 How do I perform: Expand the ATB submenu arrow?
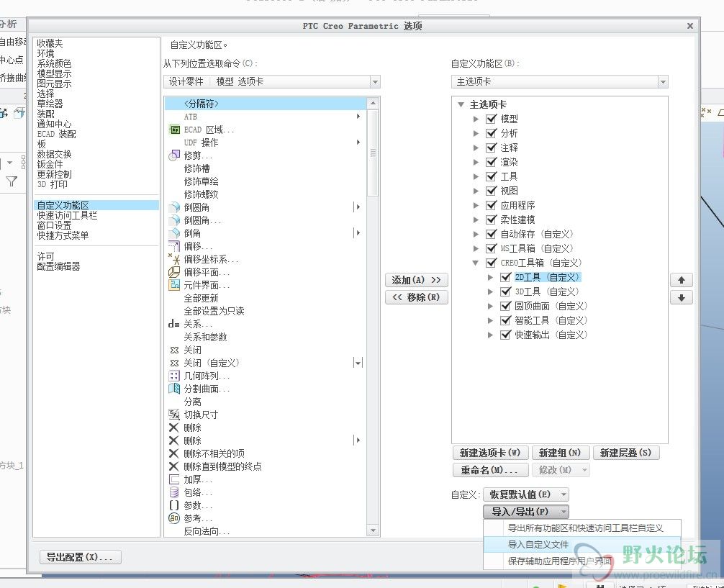point(358,117)
